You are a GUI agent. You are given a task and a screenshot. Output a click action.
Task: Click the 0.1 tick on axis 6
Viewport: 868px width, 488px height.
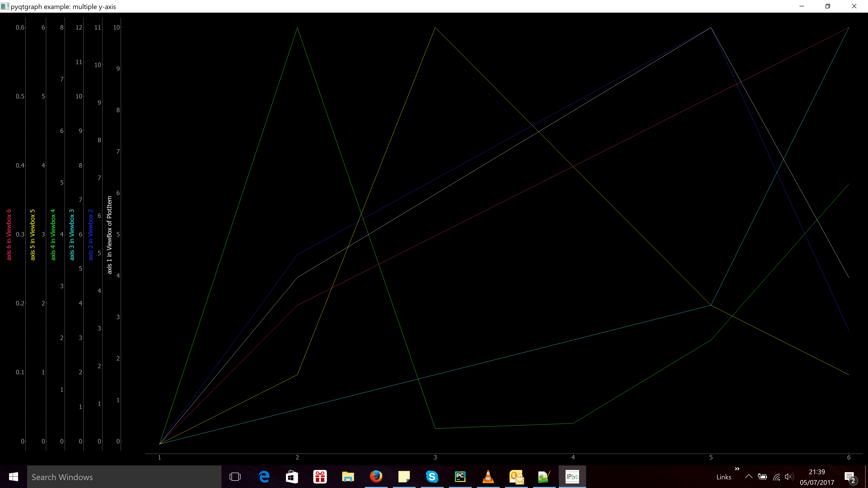(x=20, y=372)
